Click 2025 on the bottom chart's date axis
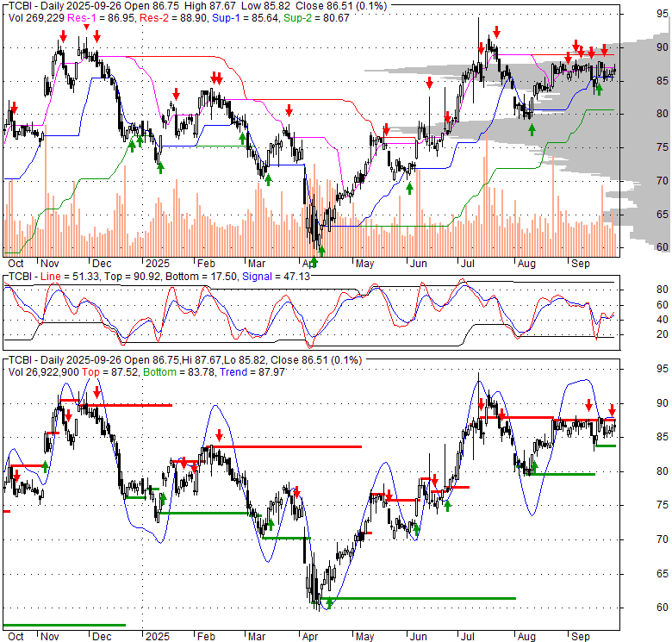 pos(158,637)
